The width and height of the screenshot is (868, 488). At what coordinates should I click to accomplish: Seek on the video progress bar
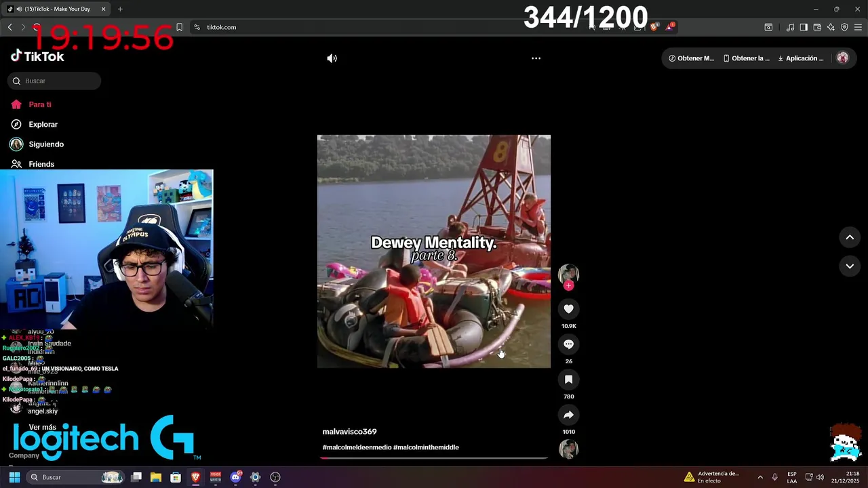434,458
